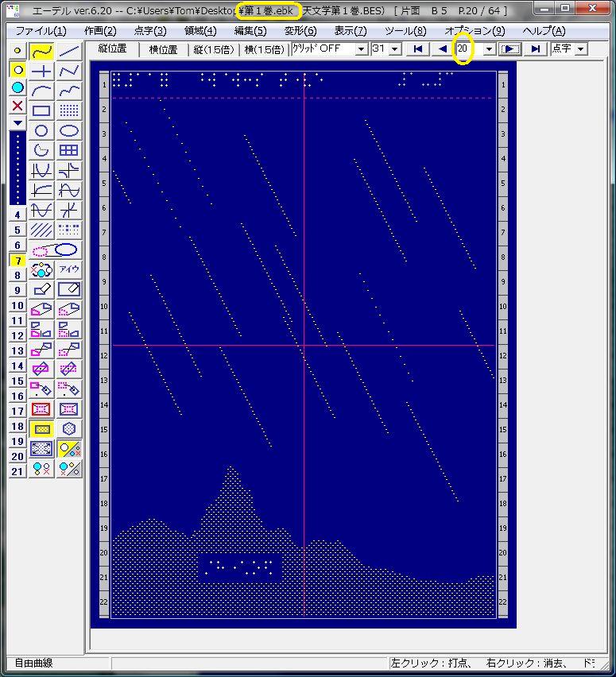Select the red-bordered frame resize tool
Viewport: 616px width, 677px height.
41,409
